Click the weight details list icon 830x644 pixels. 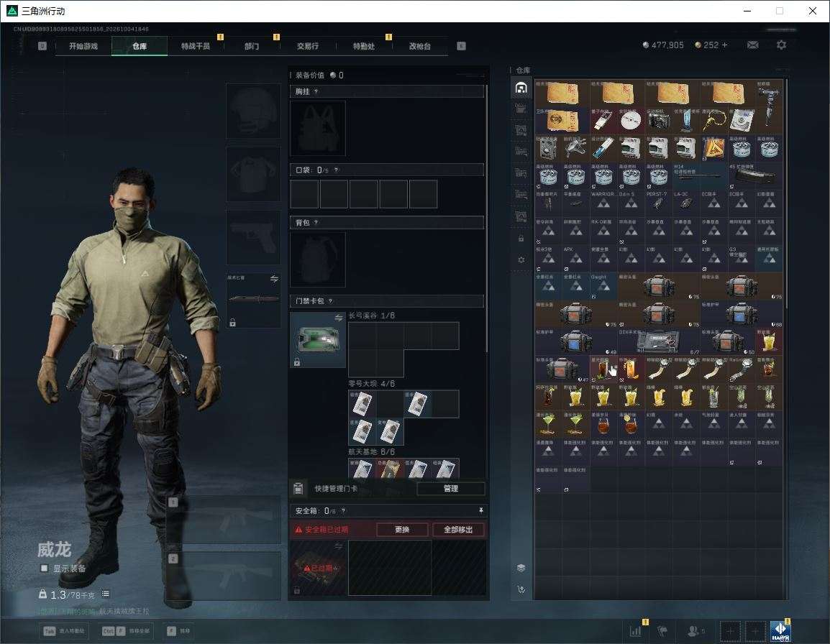[x=106, y=594]
